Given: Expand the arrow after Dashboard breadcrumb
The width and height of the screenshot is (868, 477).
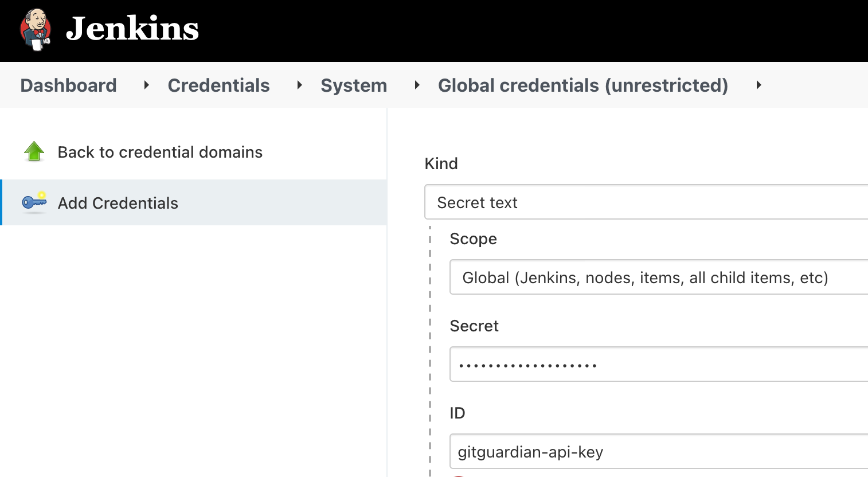Looking at the screenshot, I should click(x=146, y=85).
